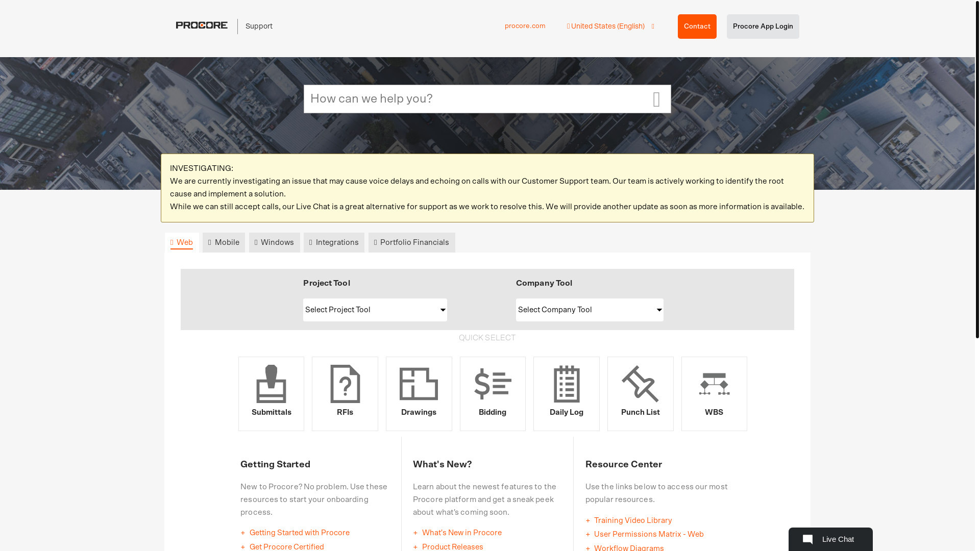Expand the Select Company Tool dropdown
The height and width of the screenshot is (551, 980).
coord(590,310)
